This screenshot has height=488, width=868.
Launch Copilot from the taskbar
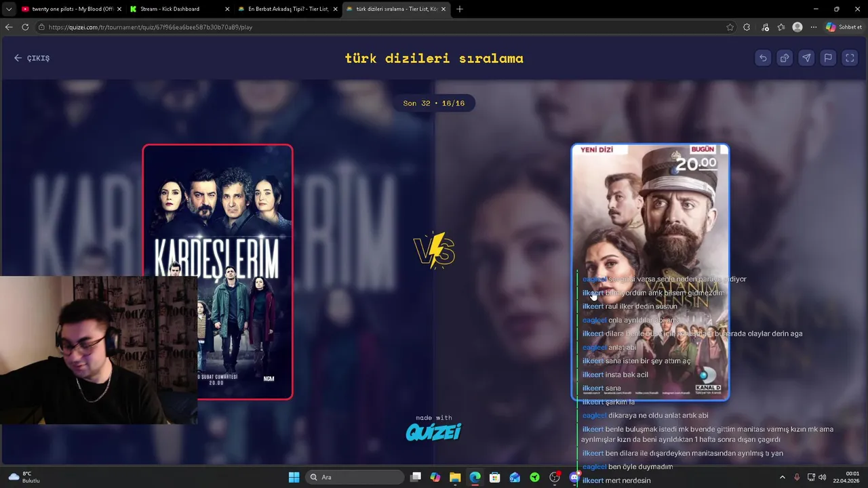point(435,477)
